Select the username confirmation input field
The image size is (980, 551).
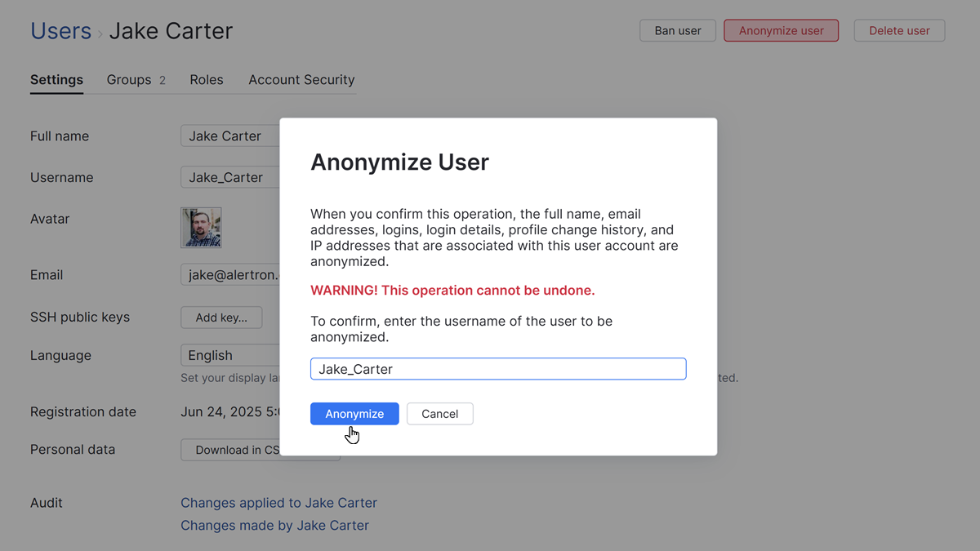point(497,368)
